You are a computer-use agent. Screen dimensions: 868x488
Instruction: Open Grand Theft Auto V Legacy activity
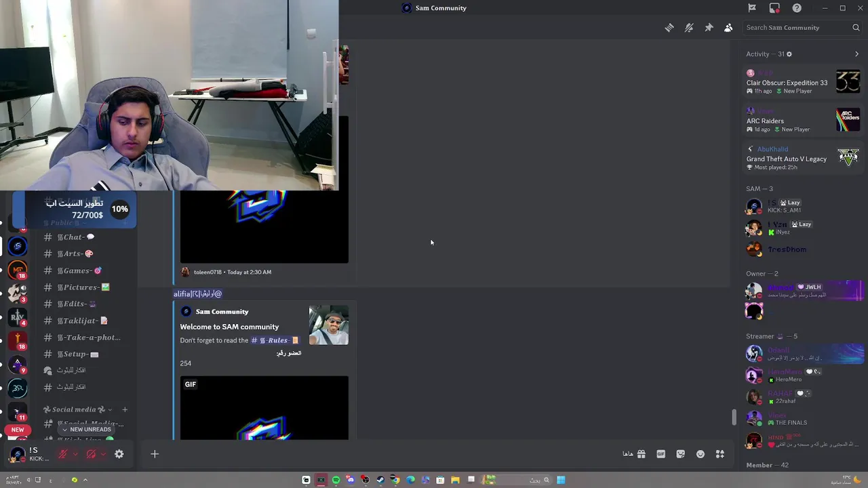pos(803,158)
